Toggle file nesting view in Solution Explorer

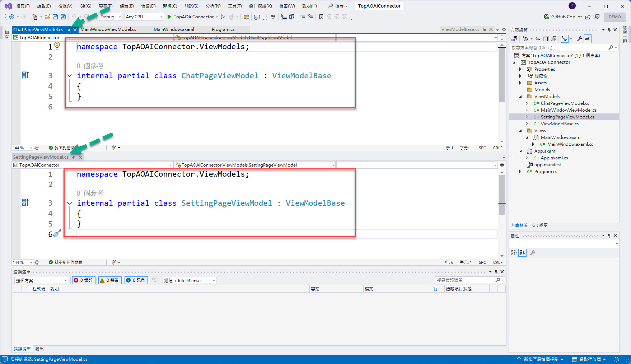click(x=565, y=39)
